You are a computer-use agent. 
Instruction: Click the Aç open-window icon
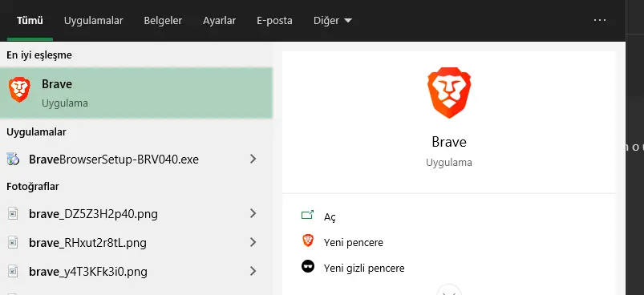(x=308, y=215)
